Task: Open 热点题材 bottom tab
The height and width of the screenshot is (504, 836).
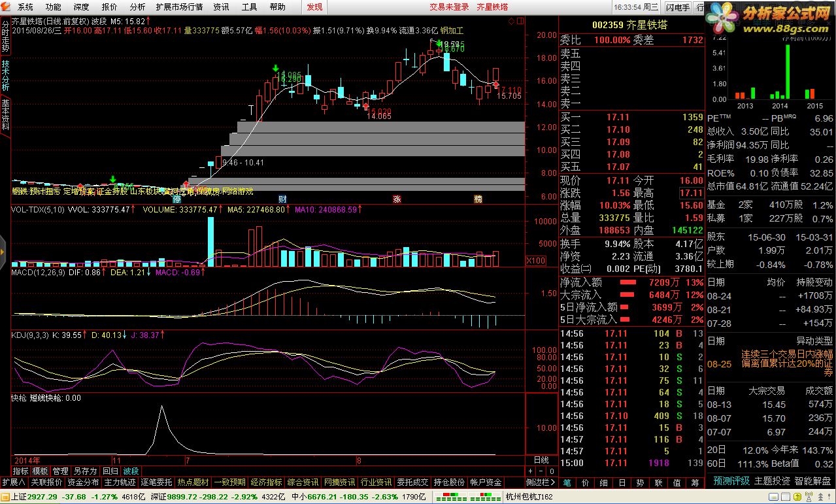Action: (x=193, y=482)
